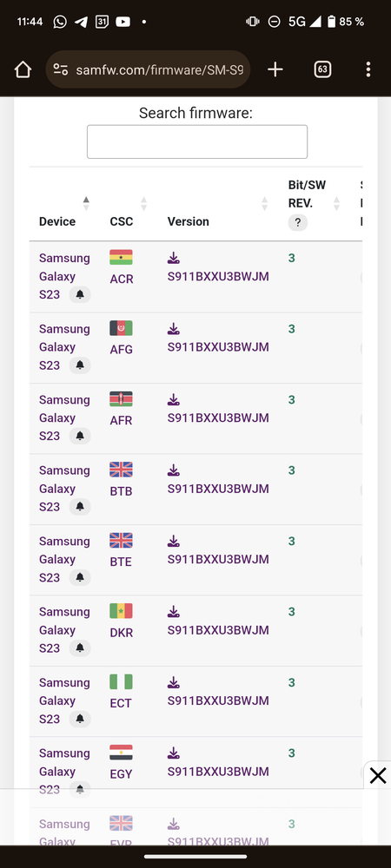
Task: Toggle notification bell for BTB row
Action: [x=80, y=507]
